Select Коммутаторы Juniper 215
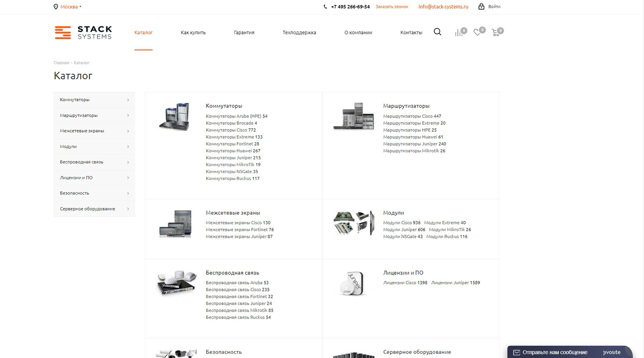The height and width of the screenshot is (358, 644). pos(233,158)
